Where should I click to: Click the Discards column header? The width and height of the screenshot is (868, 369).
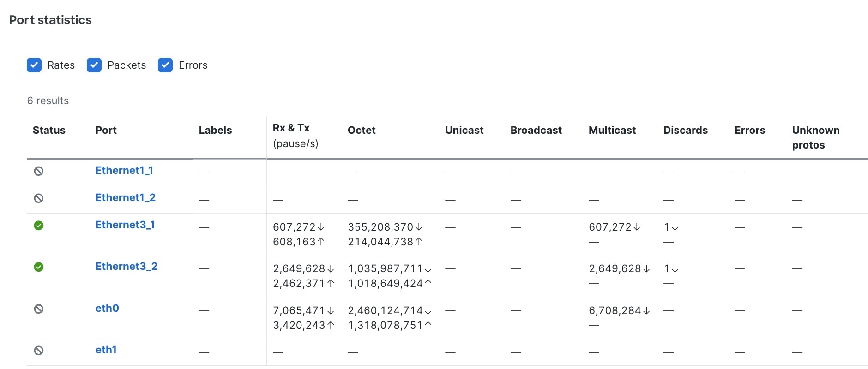pyautogui.click(x=686, y=130)
